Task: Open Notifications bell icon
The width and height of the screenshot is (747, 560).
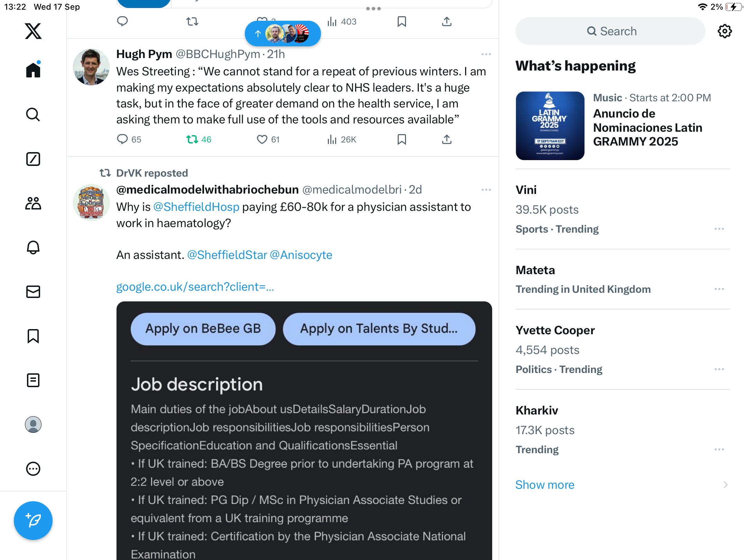Action: [33, 248]
